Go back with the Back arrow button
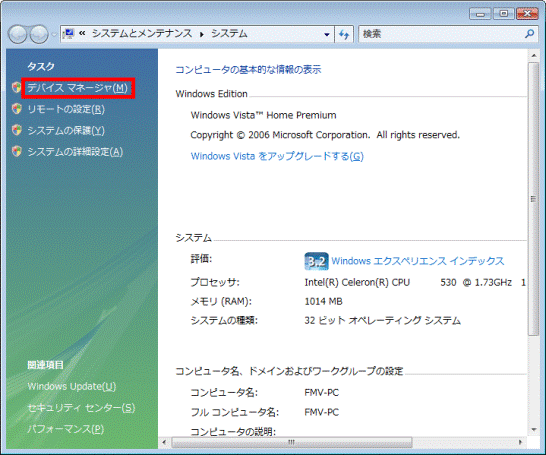 coord(17,34)
